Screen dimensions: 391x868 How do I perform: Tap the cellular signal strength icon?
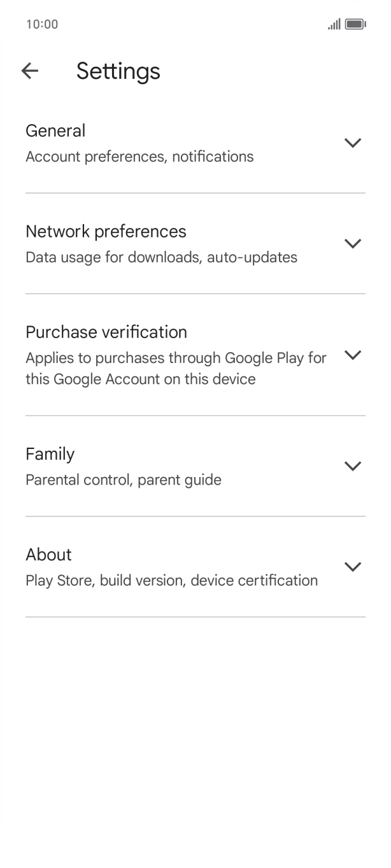(x=334, y=25)
